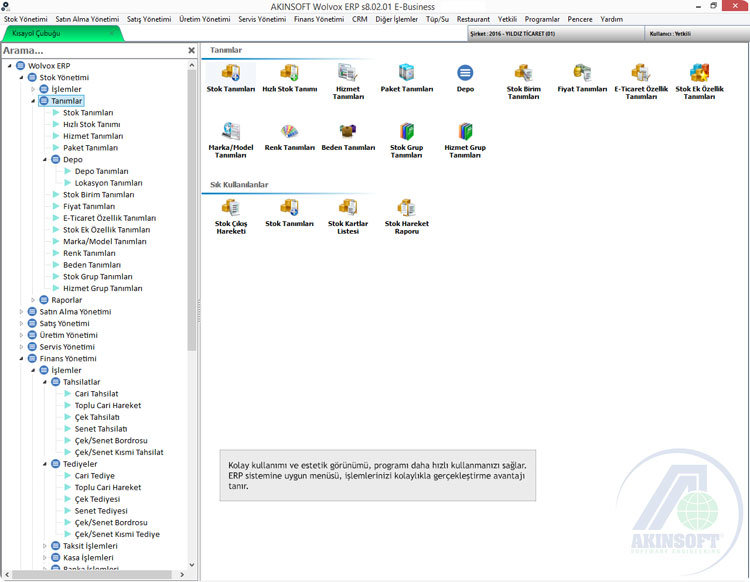750x582 pixels.
Task: Click the Arama search field
Action: (x=93, y=50)
